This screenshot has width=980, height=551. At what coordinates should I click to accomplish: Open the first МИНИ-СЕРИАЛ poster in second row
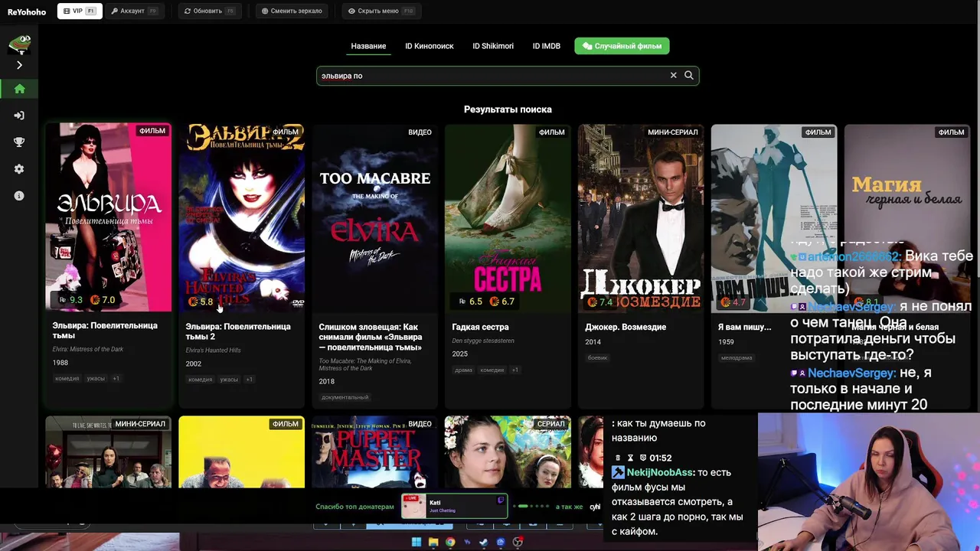(x=108, y=452)
